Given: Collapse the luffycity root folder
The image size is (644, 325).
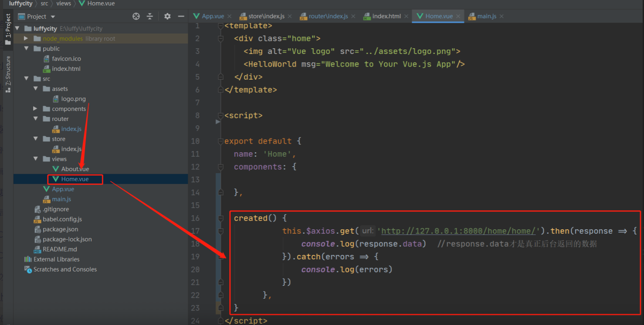Looking at the screenshot, I should click(17, 29).
